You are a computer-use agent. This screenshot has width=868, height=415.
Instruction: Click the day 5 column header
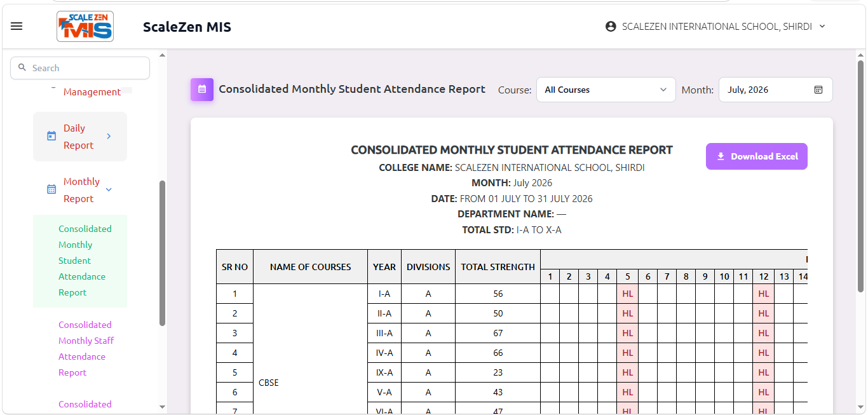pos(628,276)
